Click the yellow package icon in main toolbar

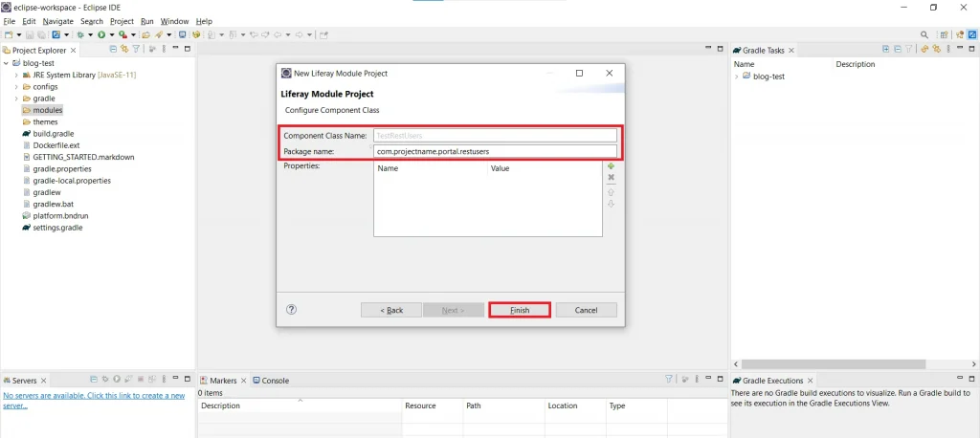point(196,35)
